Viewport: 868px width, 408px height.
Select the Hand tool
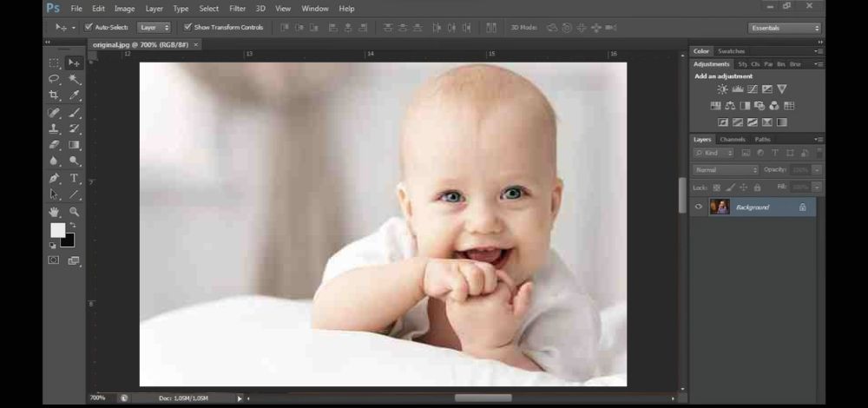54,212
